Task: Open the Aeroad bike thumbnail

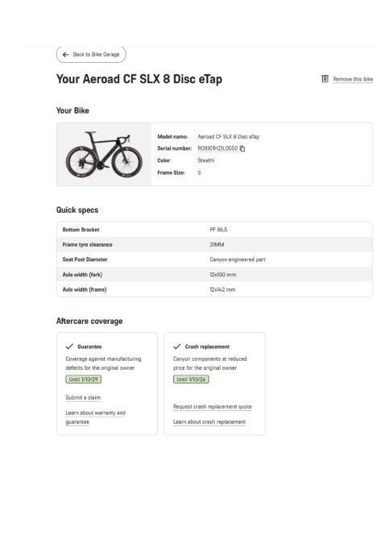Action: 104,154
